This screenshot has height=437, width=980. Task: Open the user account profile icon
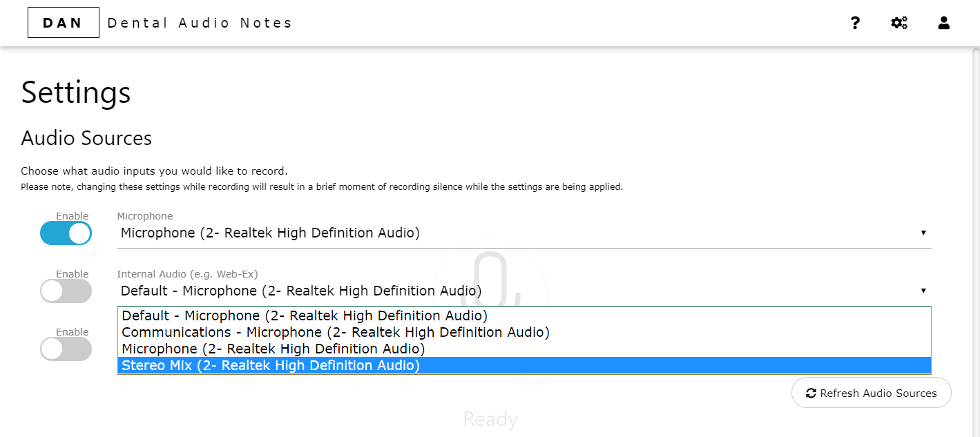pos(944,23)
